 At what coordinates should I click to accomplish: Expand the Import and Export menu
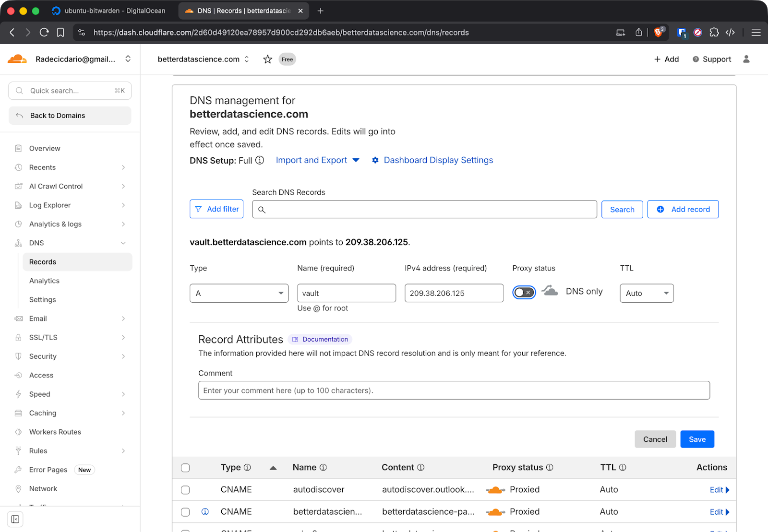(x=317, y=160)
